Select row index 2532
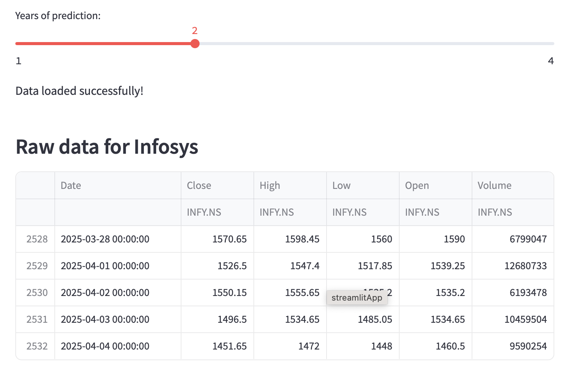Image resolution: width=588 pixels, height=374 pixels. [37, 346]
